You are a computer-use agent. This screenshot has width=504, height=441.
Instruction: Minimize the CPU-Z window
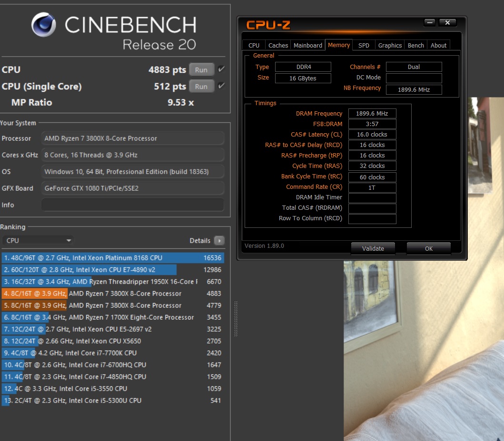429,22
